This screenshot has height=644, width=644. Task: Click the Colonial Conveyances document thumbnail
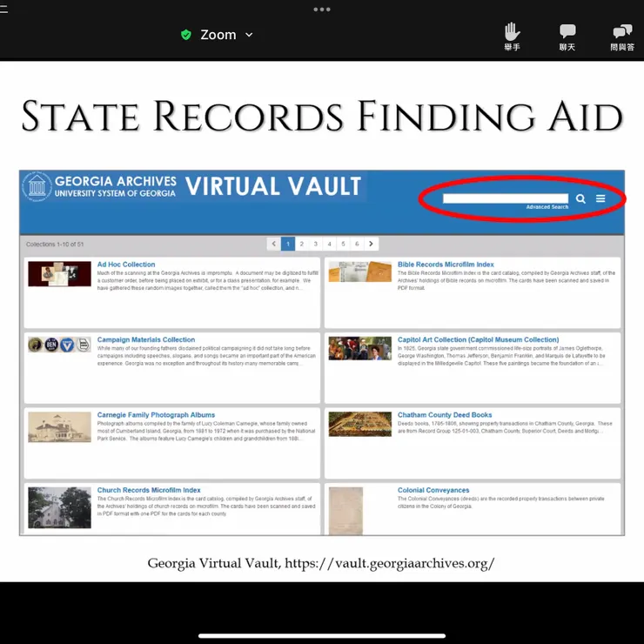[345, 511]
